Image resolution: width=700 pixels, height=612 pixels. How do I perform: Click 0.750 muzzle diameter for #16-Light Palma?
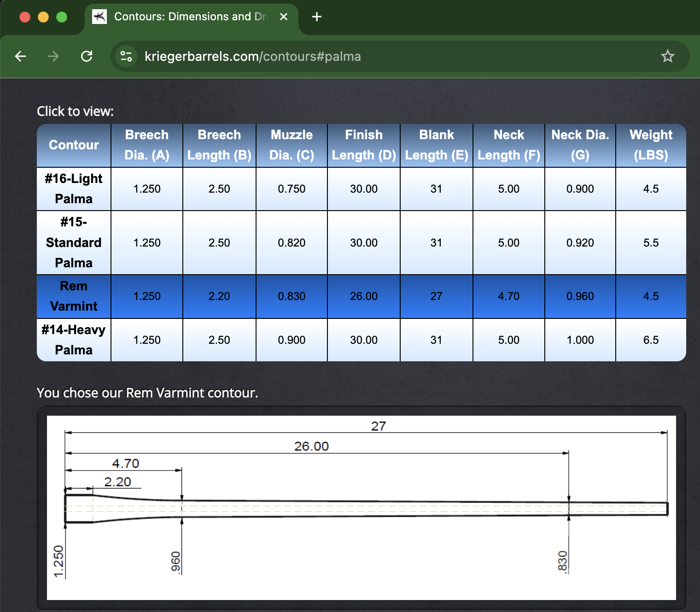pyautogui.click(x=292, y=189)
